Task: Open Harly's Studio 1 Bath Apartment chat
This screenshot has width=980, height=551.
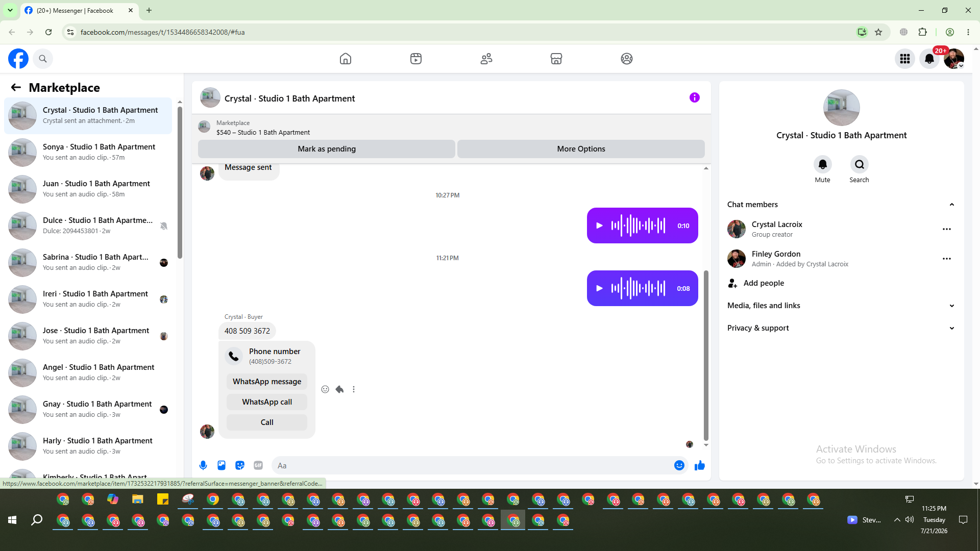Action: (x=88, y=446)
